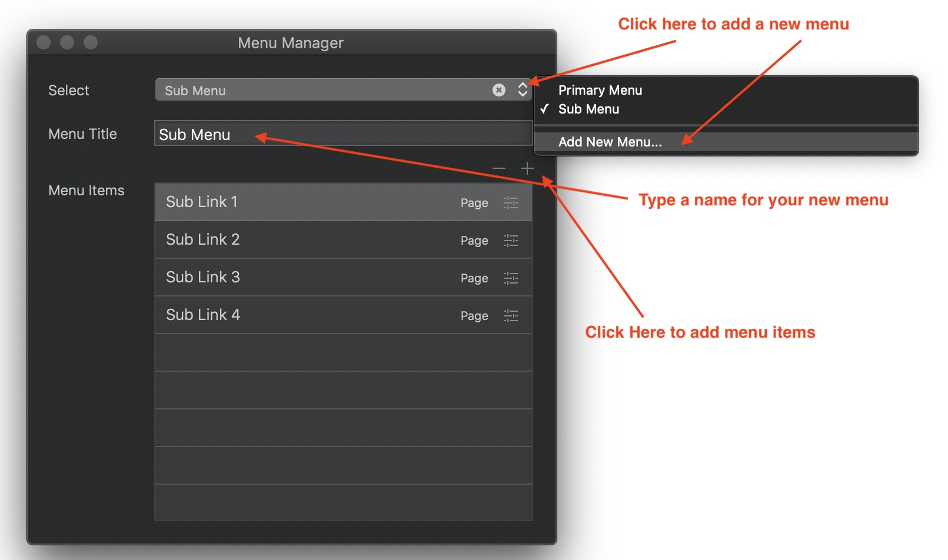The width and height of the screenshot is (948, 560).
Task: Adjust options for Sub Link 3
Action: coord(511,278)
